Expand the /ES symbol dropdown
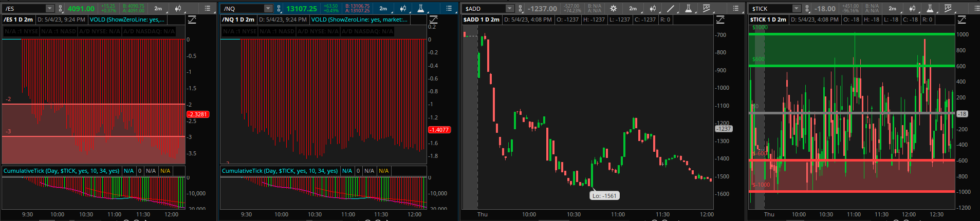 (x=49, y=8)
